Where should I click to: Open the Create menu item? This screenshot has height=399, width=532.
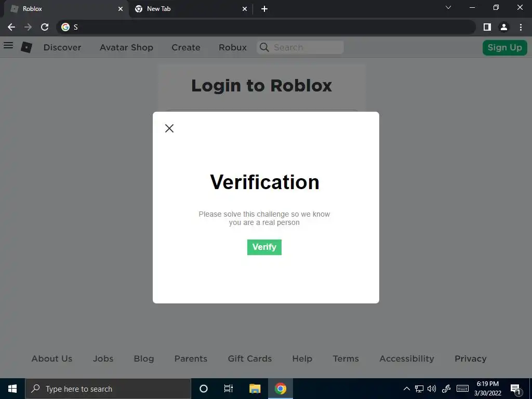click(186, 47)
